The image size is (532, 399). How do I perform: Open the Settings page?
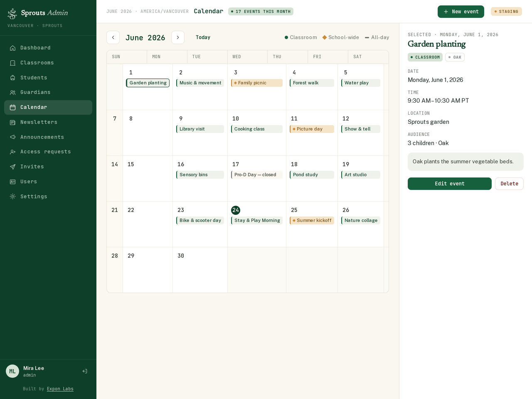pyautogui.click(x=48, y=197)
